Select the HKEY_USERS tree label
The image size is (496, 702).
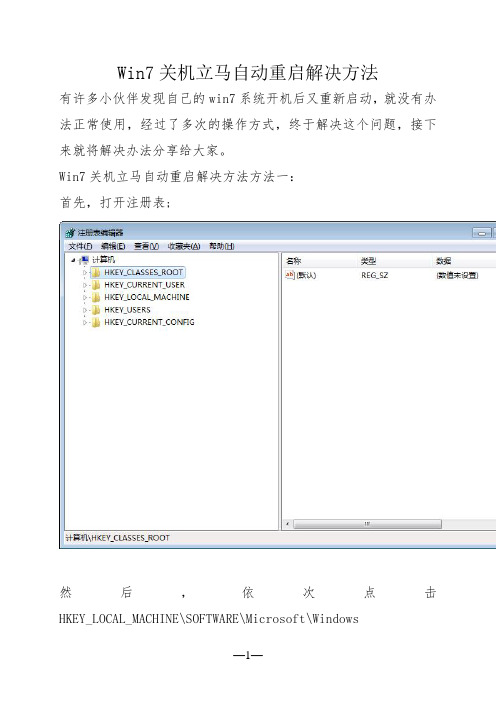click(x=127, y=310)
